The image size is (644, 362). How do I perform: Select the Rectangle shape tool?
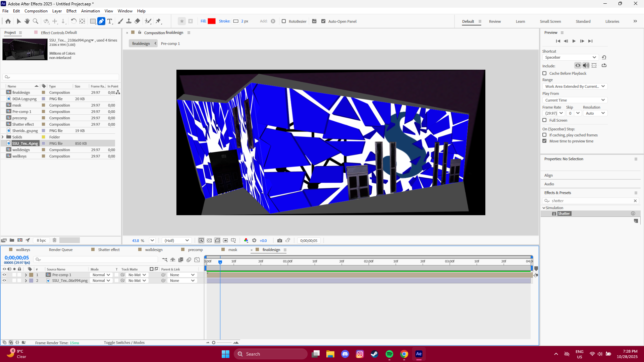(93, 21)
